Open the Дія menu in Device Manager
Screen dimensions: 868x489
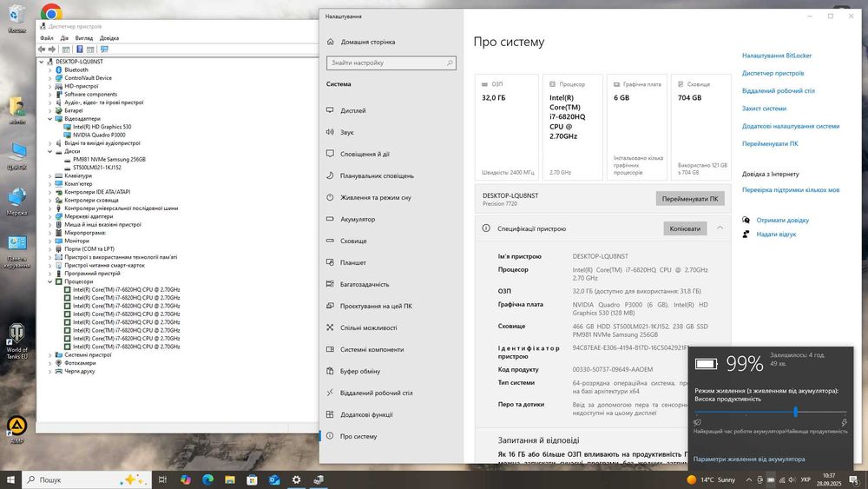pyautogui.click(x=64, y=38)
